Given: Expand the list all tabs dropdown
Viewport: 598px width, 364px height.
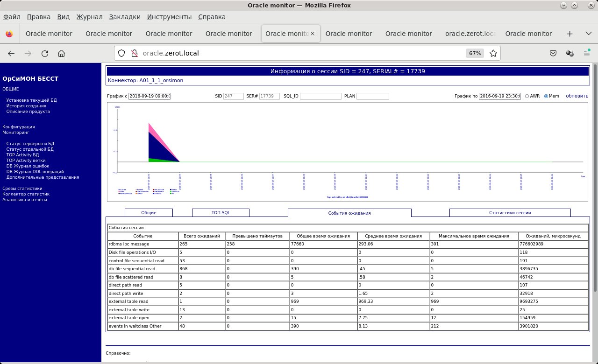Looking at the screenshot, I should pyautogui.click(x=588, y=34).
